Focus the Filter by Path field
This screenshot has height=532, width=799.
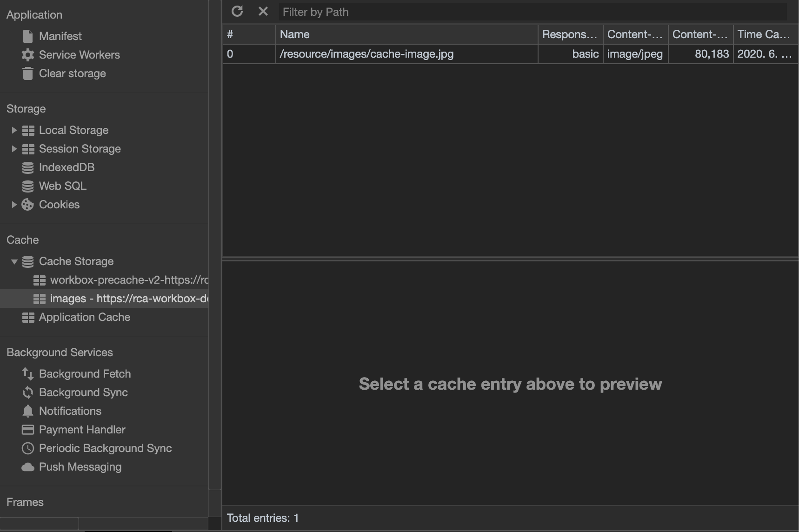coord(532,12)
